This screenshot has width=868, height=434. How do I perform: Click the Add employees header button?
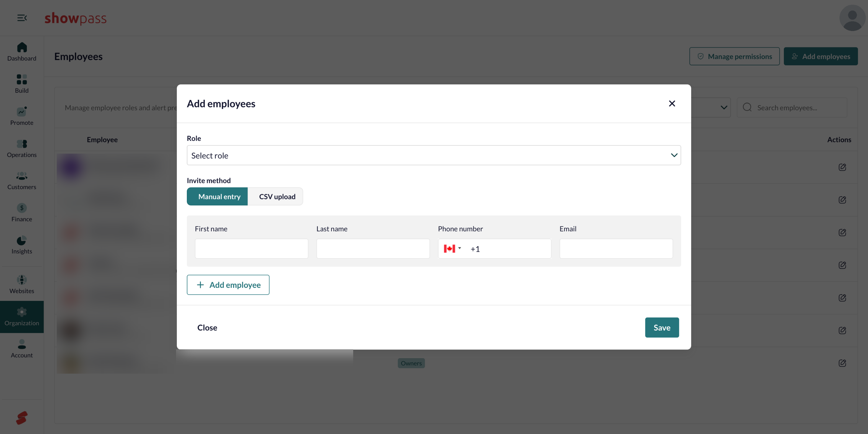click(x=820, y=56)
